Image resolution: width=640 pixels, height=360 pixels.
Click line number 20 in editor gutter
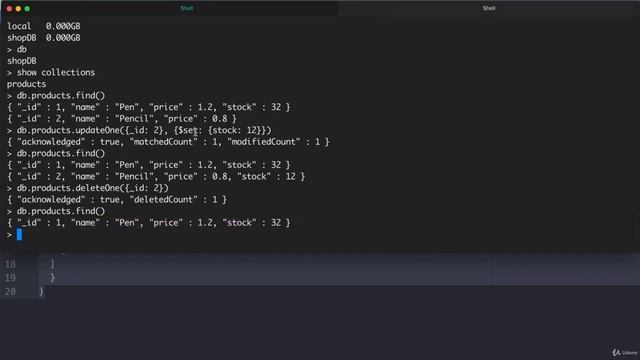coord(10,292)
